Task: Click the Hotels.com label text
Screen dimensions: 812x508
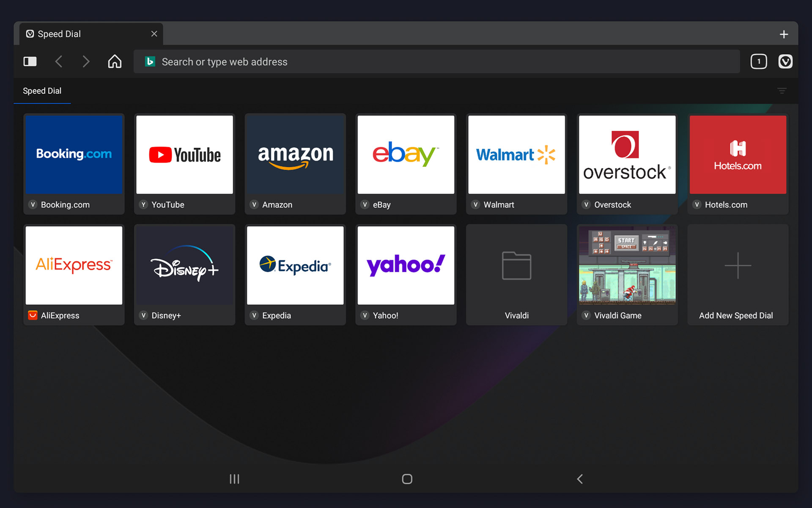Action: pyautogui.click(x=726, y=204)
